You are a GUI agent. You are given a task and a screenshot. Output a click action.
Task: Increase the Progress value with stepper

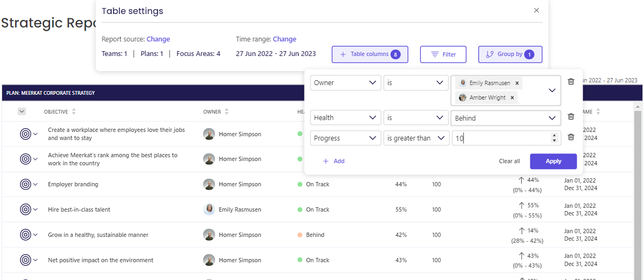554,136
